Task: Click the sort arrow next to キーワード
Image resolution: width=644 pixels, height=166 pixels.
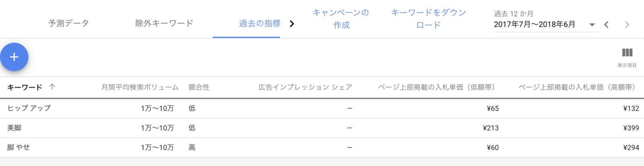Action: (x=52, y=87)
